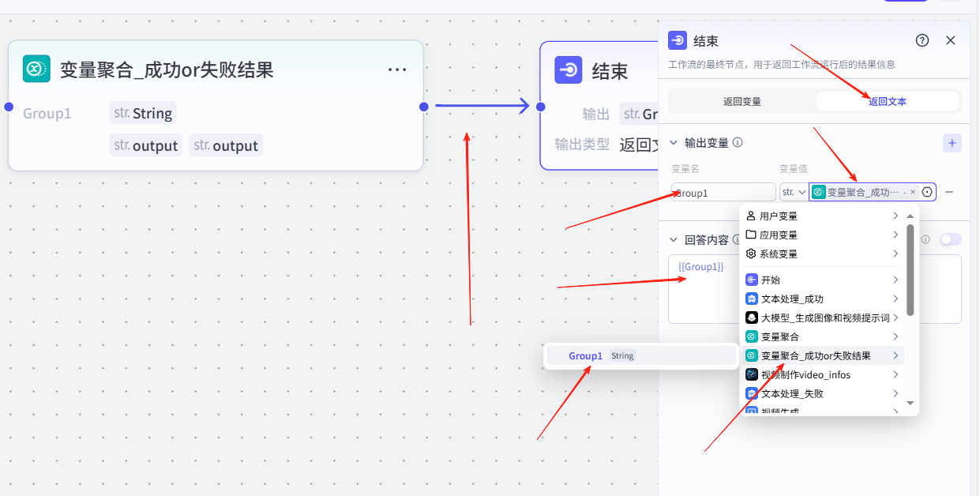Add a new output variable with plus button
This screenshot has width=980, height=496.
click(952, 143)
